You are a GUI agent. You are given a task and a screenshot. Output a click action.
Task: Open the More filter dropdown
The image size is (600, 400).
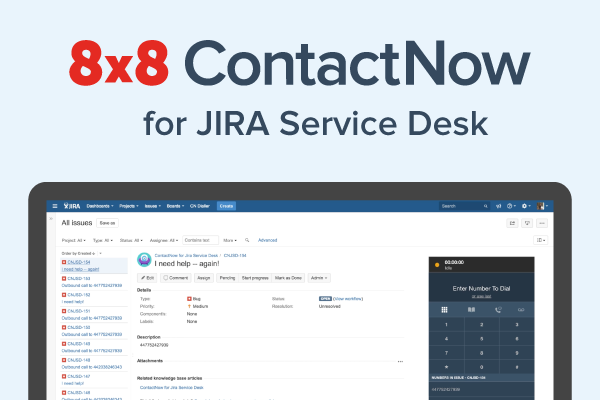[230, 240]
